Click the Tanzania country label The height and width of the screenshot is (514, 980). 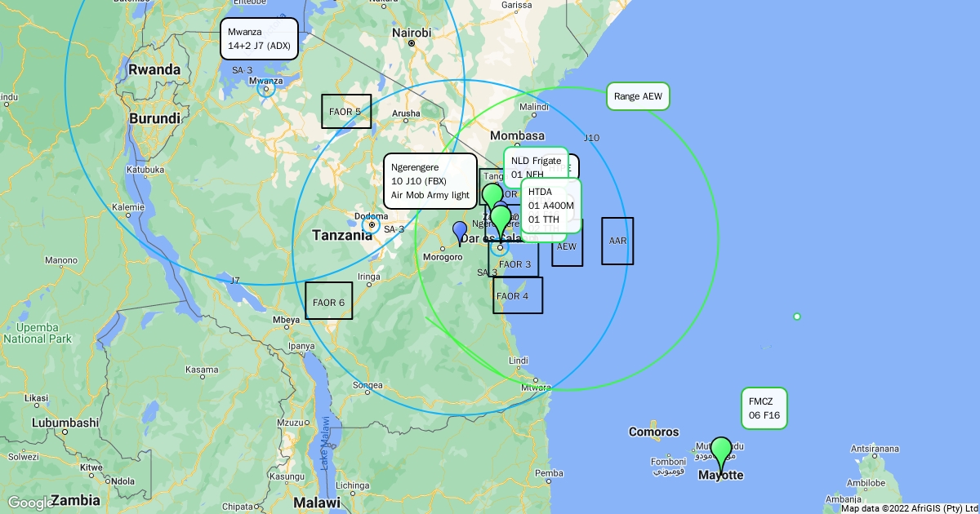coord(342,236)
